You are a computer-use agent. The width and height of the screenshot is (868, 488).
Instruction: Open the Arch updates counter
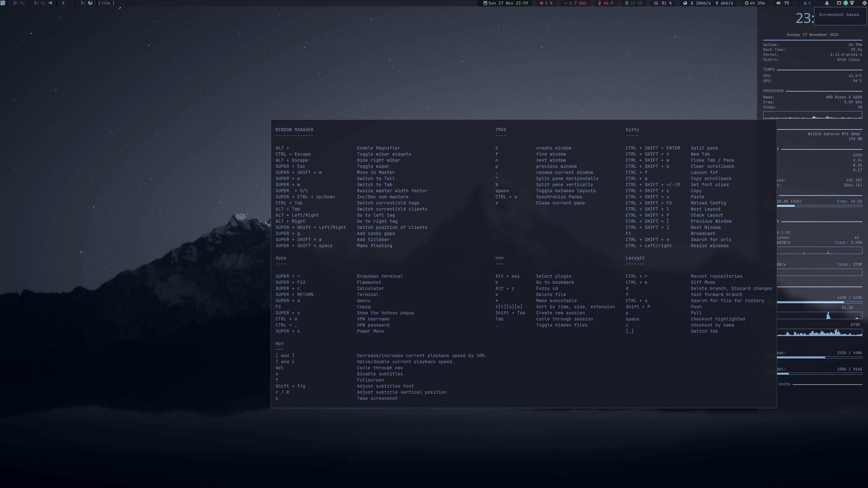(x=807, y=3)
